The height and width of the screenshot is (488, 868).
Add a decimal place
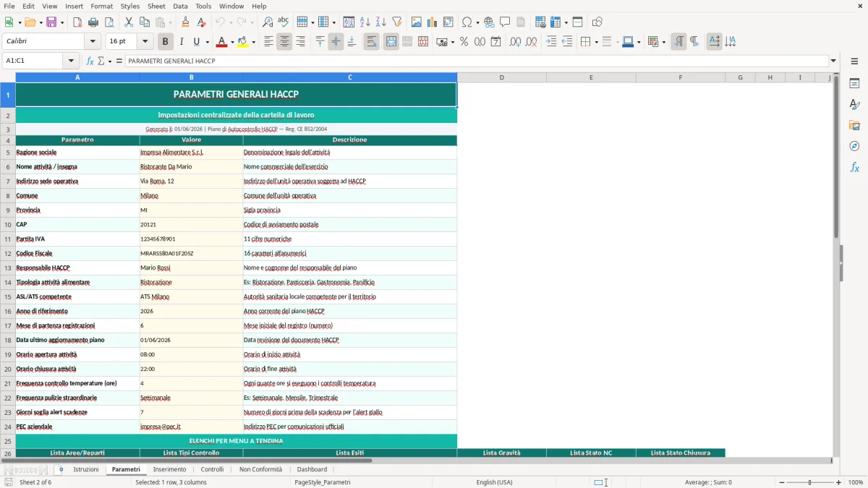[516, 42]
